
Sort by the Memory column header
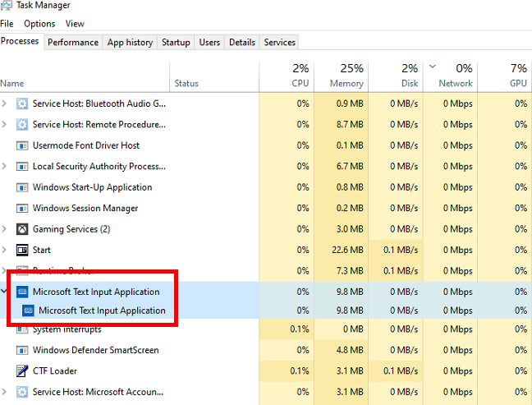tap(342, 76)
